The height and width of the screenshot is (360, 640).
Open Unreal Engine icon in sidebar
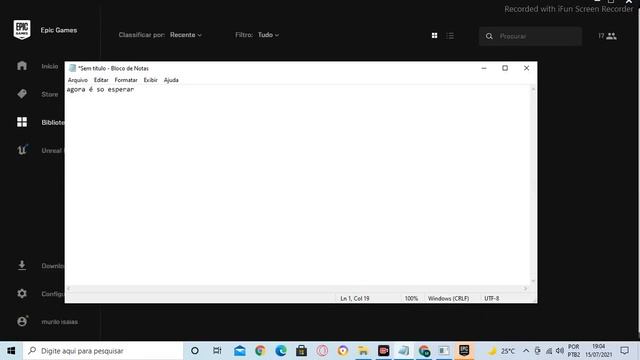[x=22, y=150]
